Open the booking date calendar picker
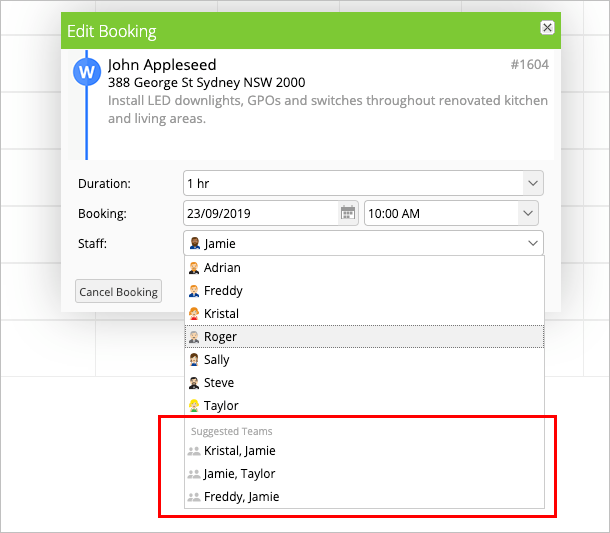This screenshot has width=610, height=533. click(348, 213)
